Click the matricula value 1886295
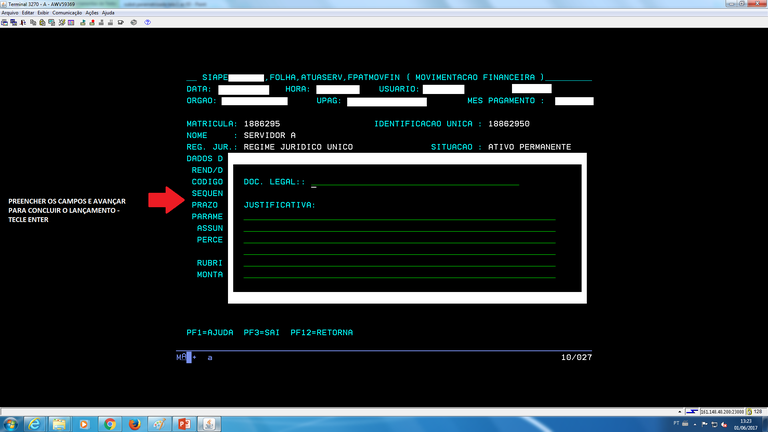Image resolution: width=768 pixels, height=432 pixels. pyautogui.click(x=262, y=124)
